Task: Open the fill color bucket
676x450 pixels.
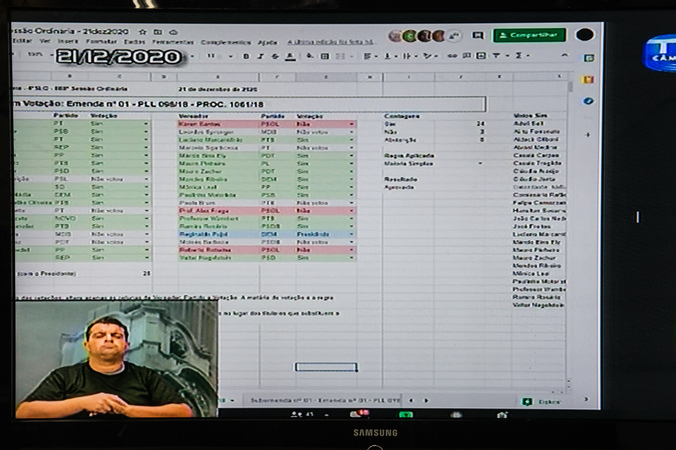Action: point(310,56)
